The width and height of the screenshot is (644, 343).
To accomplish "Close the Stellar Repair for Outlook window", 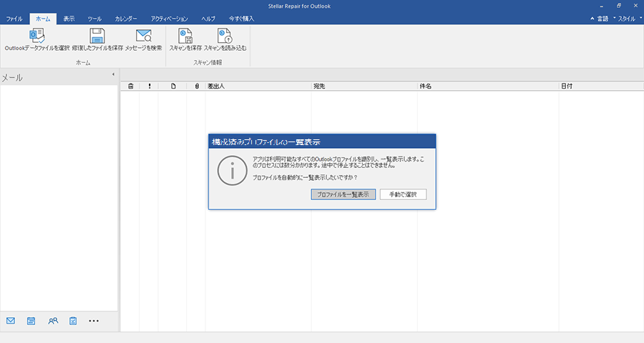I will coord(636,6).
